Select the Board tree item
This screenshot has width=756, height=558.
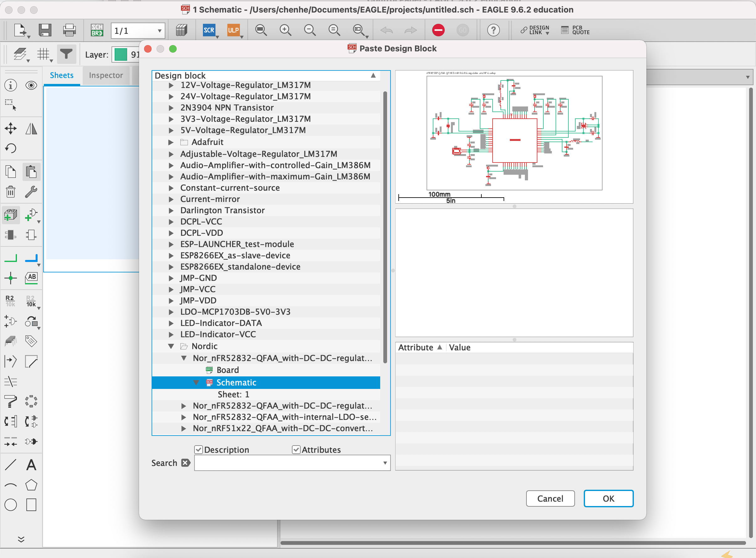pos(227,370)
